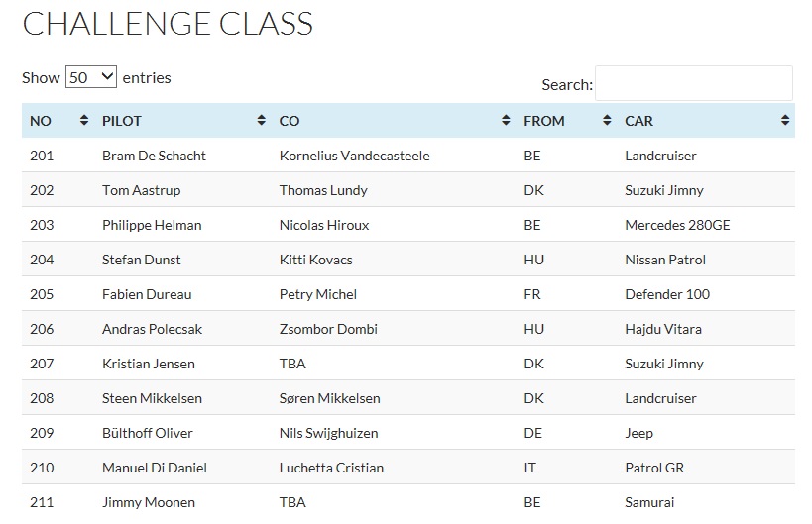
Task: Open the Show entries dropdown
Action: (91, 77)
